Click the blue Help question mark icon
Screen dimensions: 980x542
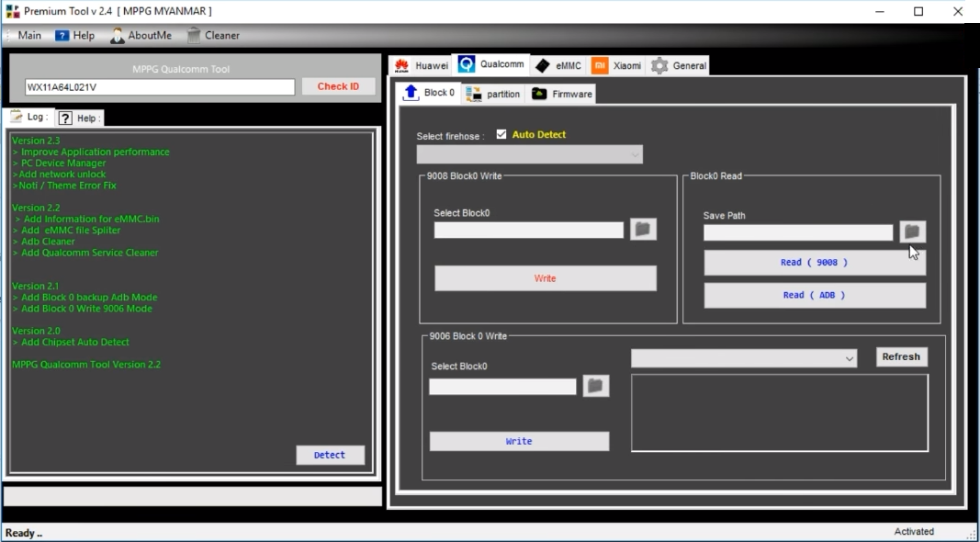(62, 36)
